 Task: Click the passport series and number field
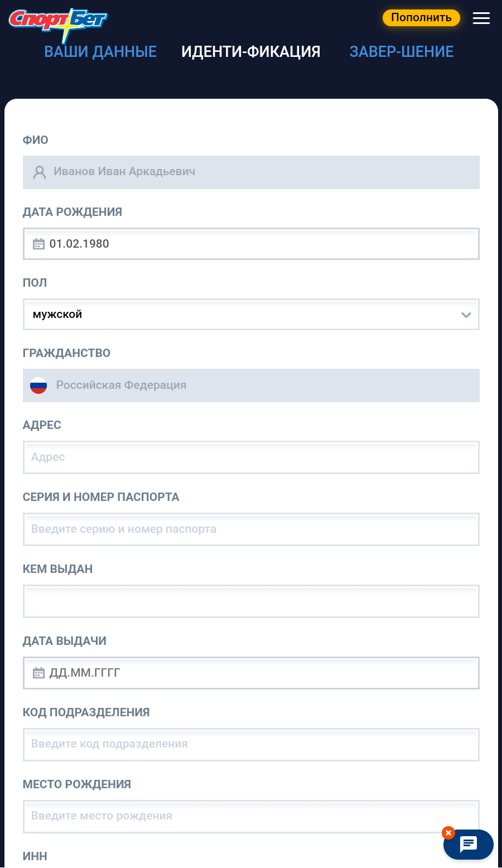click(251, 529)
